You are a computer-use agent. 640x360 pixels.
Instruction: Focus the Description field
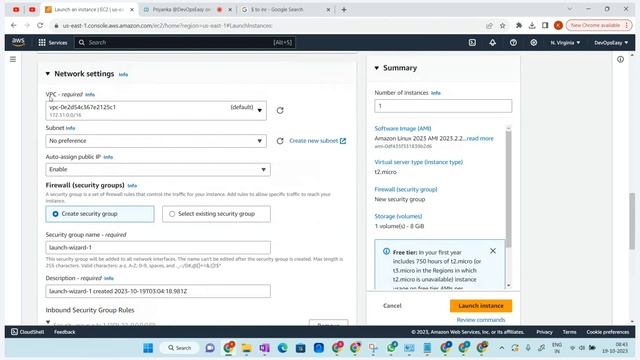(x=158, y=291)
